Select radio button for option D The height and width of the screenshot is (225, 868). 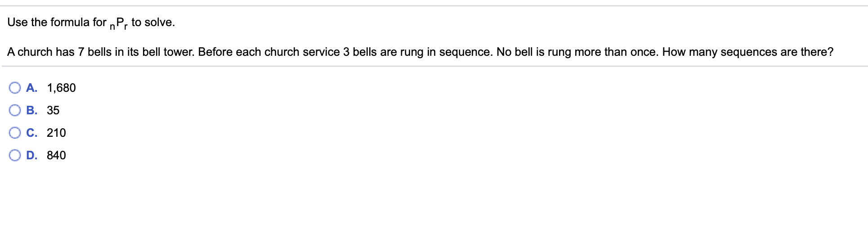[x=15, y=155]
